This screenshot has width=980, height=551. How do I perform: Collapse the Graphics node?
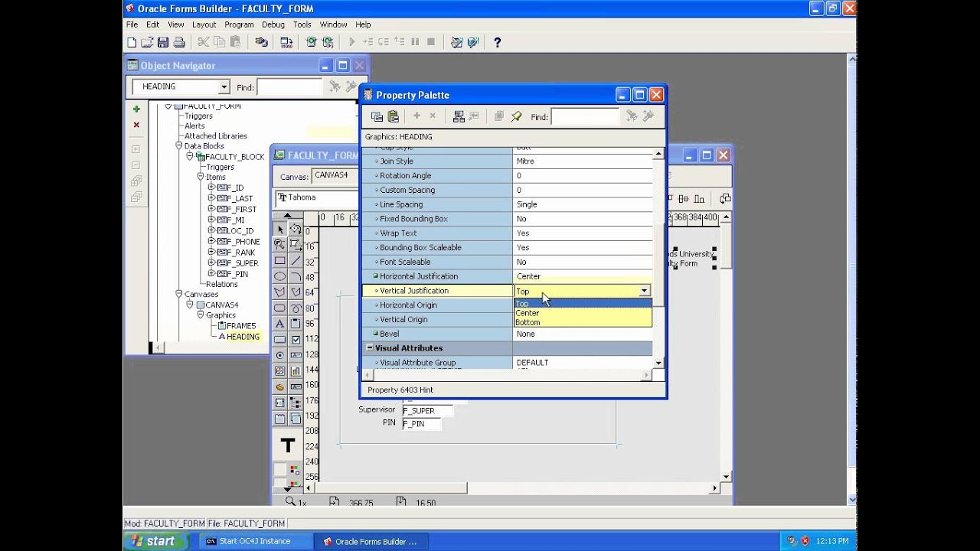pyautogui.click(x=200, y=315)
